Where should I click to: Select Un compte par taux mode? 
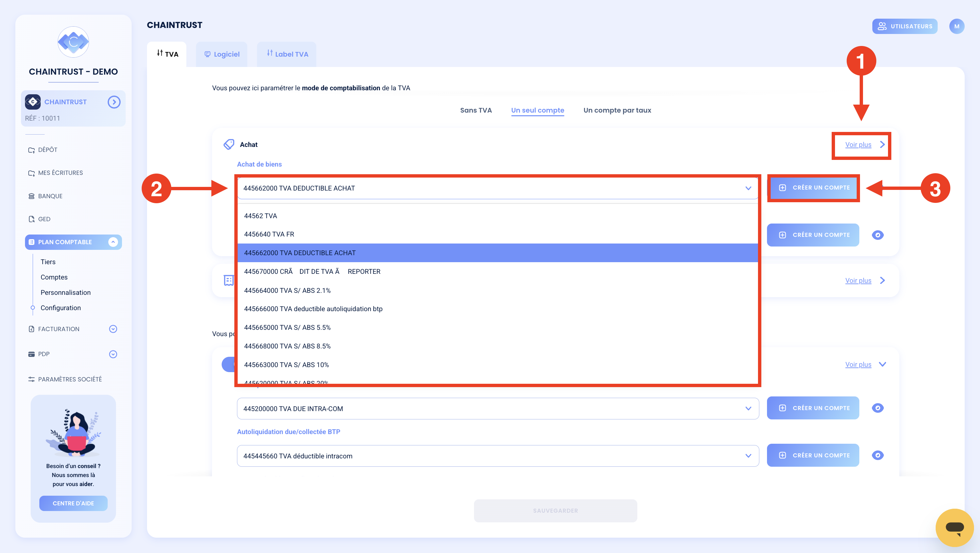click(617, 110)
